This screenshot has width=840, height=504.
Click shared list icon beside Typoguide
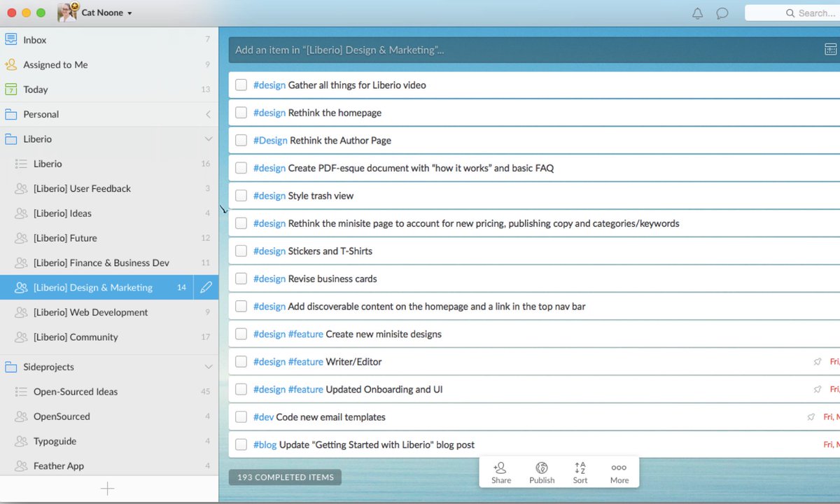click(x=21, y=442)
